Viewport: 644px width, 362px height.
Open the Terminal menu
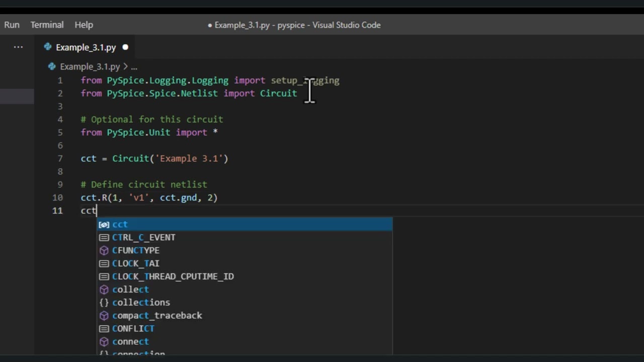pyautogui.click(x=47, y=25)
